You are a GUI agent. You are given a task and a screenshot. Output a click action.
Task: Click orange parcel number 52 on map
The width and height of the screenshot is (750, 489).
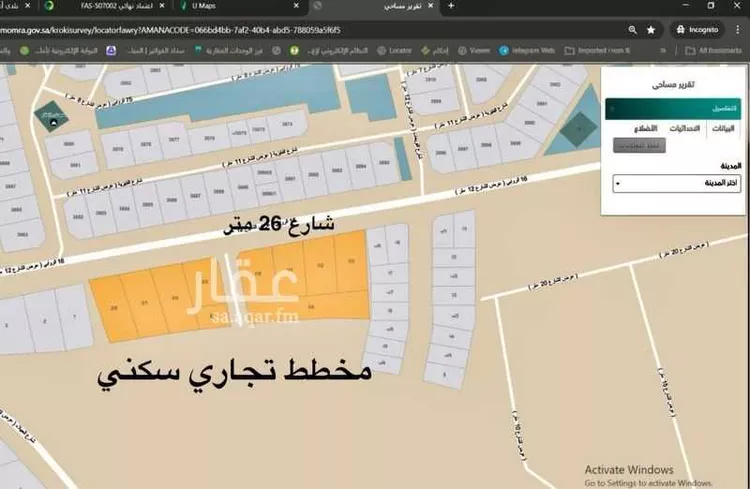click(320, 265)
